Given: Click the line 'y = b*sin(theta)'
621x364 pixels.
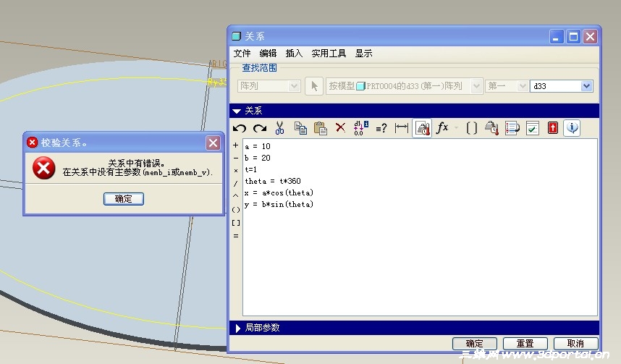Looking at the screenshot, I should (x=279, y=204).
